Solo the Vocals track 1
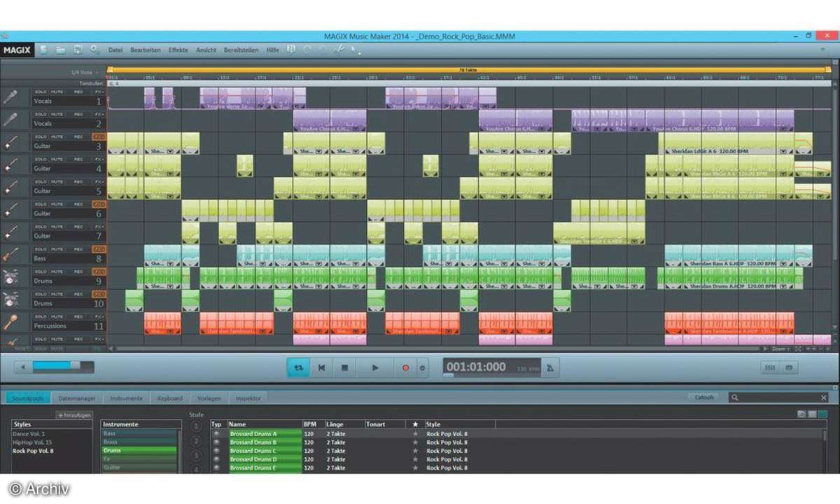840x504 pixels. (x=41, y=92)
